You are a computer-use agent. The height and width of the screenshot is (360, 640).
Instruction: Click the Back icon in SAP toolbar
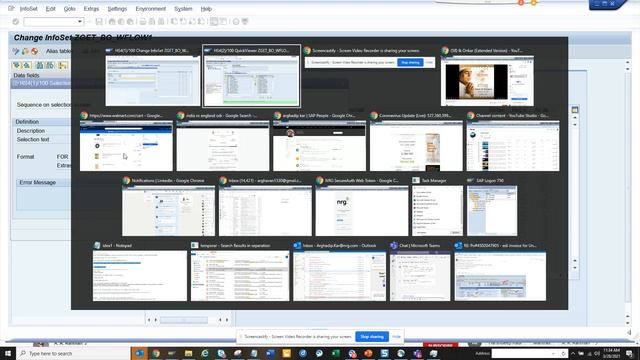(x=112, y=22)
